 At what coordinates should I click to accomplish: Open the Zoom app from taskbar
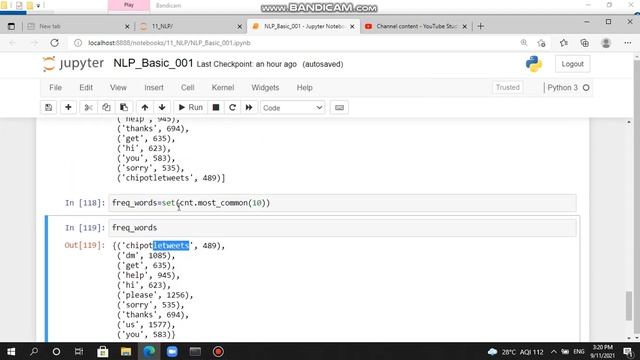[172, 351]
